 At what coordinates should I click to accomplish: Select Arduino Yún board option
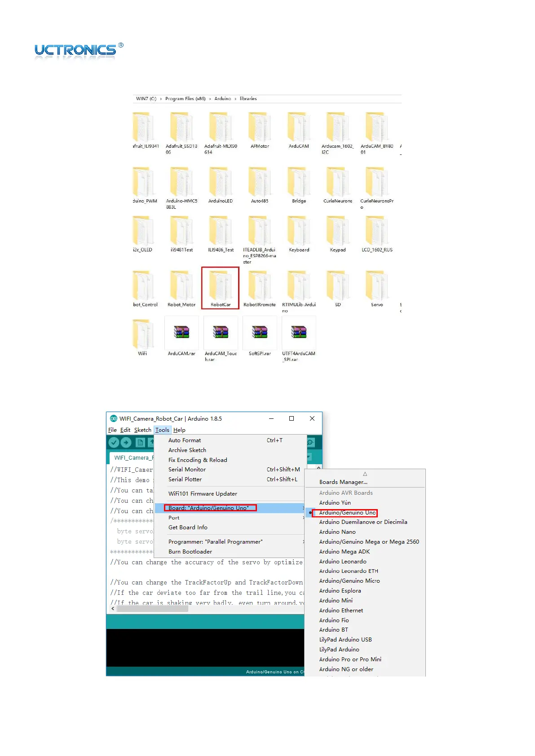(x=335, y=503)
